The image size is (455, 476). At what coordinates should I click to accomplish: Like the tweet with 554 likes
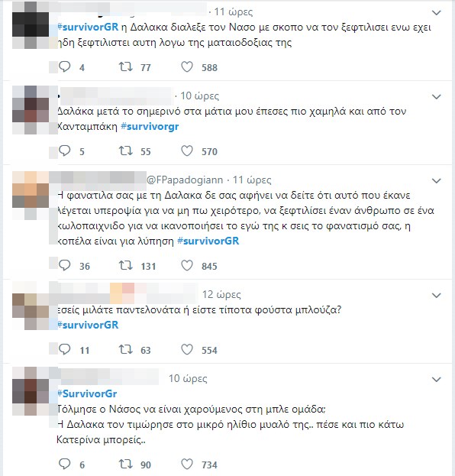[x=187, y=350]
